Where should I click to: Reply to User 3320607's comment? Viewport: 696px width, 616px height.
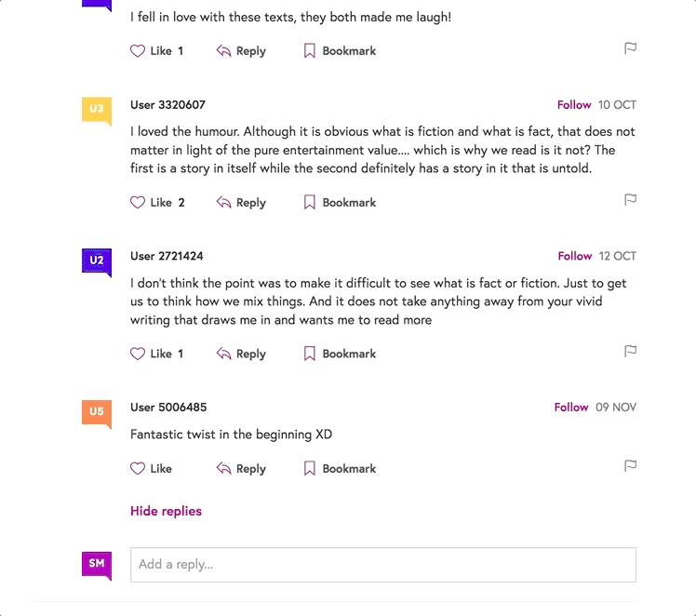[x=241, y=203]
